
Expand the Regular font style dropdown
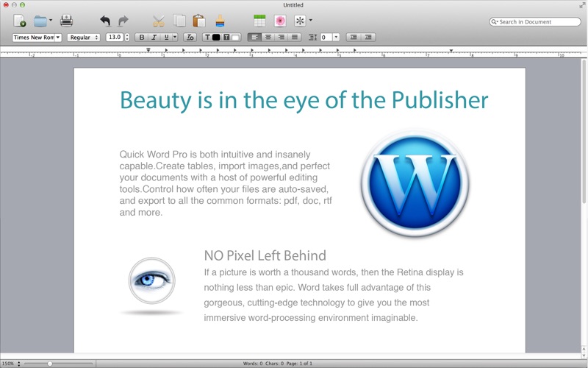click(x=83, y=37)
